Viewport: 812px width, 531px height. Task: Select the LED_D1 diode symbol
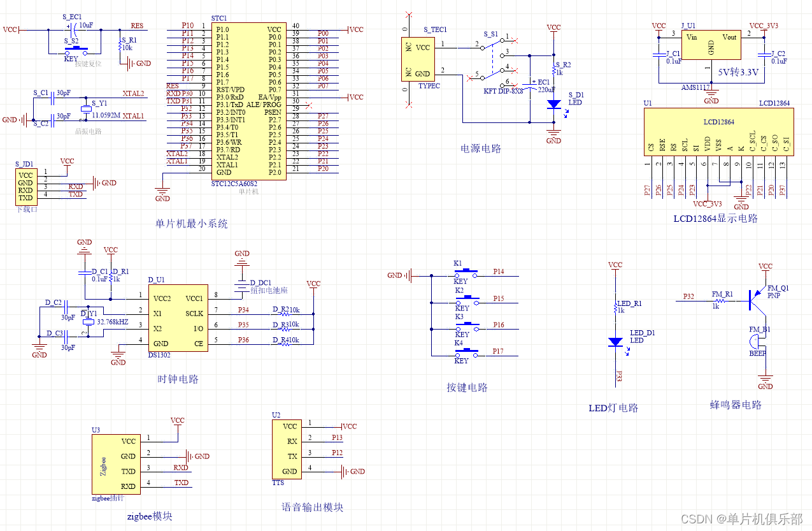coord(615,342)
